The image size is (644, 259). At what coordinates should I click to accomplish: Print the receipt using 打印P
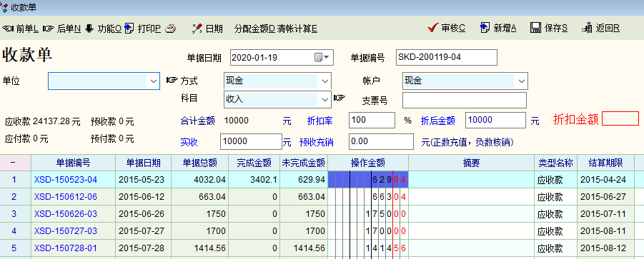142,29
